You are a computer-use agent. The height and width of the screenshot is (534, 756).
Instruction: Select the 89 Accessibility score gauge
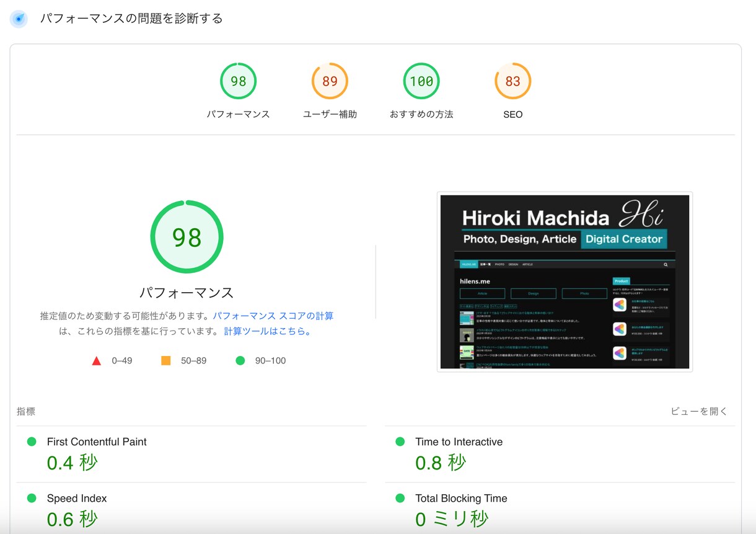pos(330,81)
